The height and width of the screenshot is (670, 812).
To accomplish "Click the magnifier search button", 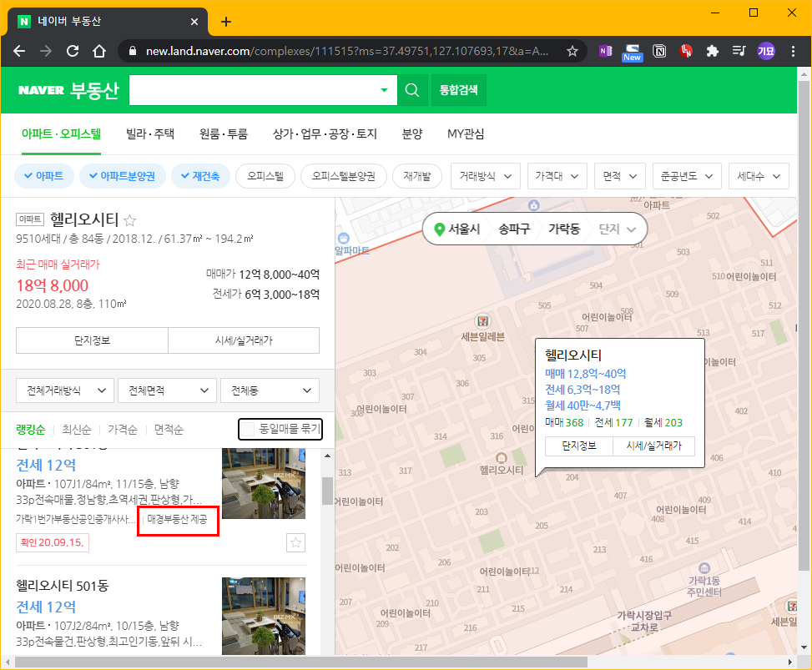I will (412, 90).
